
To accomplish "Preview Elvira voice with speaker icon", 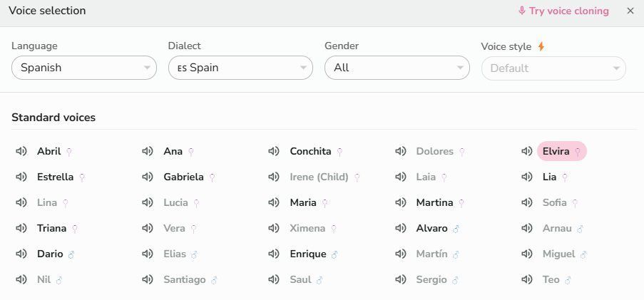I will tap(526, 152).
